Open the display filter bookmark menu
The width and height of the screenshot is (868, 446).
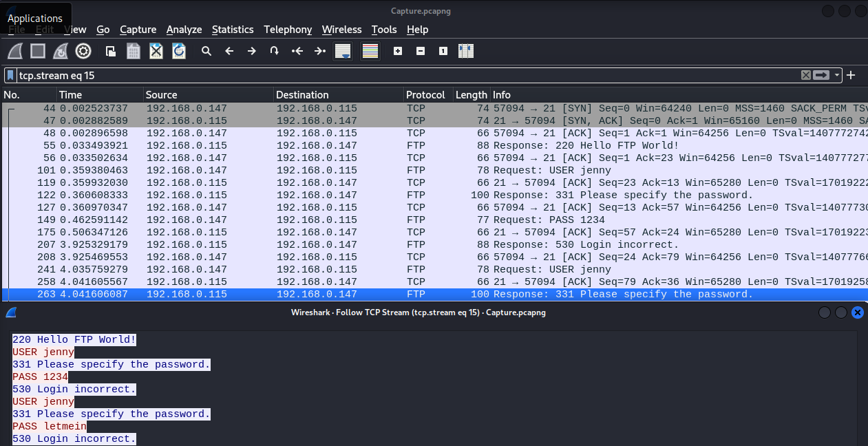[11, 75]
